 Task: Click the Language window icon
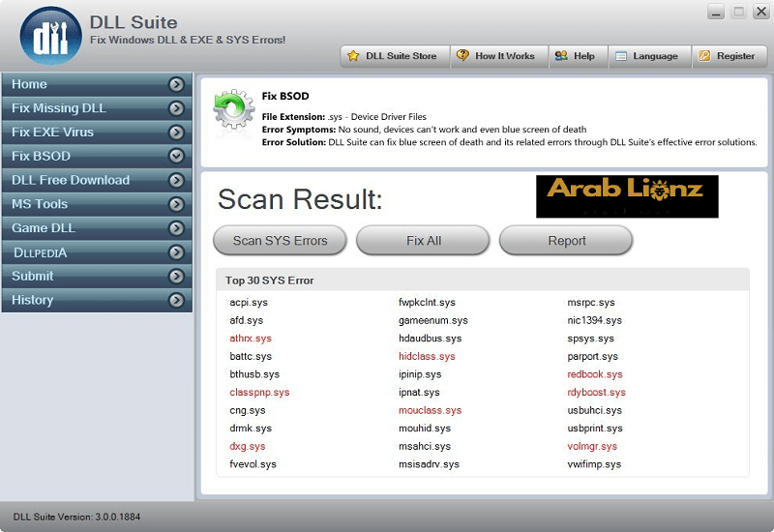[x=621, y=56]
